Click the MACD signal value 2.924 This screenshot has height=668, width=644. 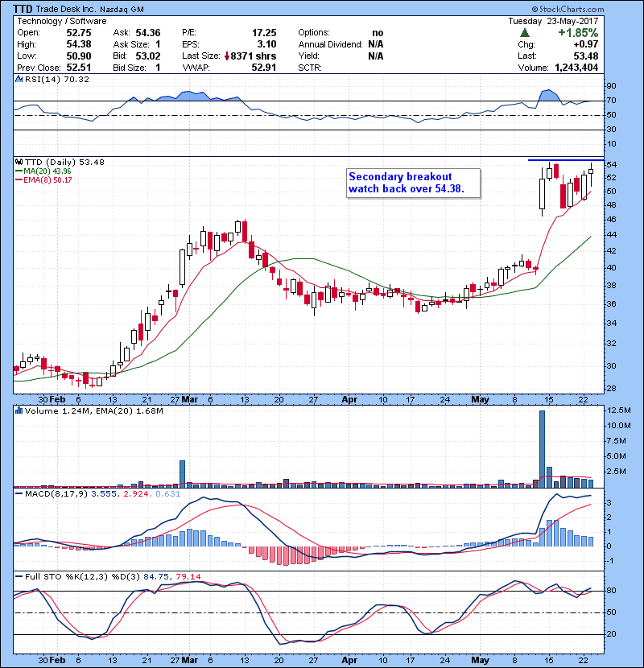[x=135, y=494]
